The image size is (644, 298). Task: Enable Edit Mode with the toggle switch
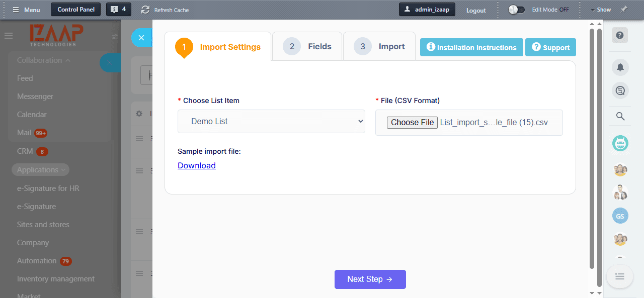point(516,9)
